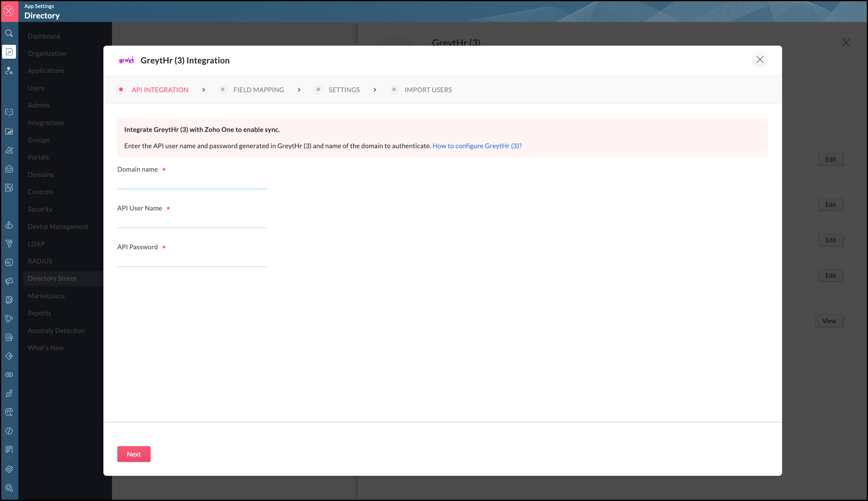Screen dimensions: 868x501
Task: Select the Import Users step radio
Action: point(394,90)
